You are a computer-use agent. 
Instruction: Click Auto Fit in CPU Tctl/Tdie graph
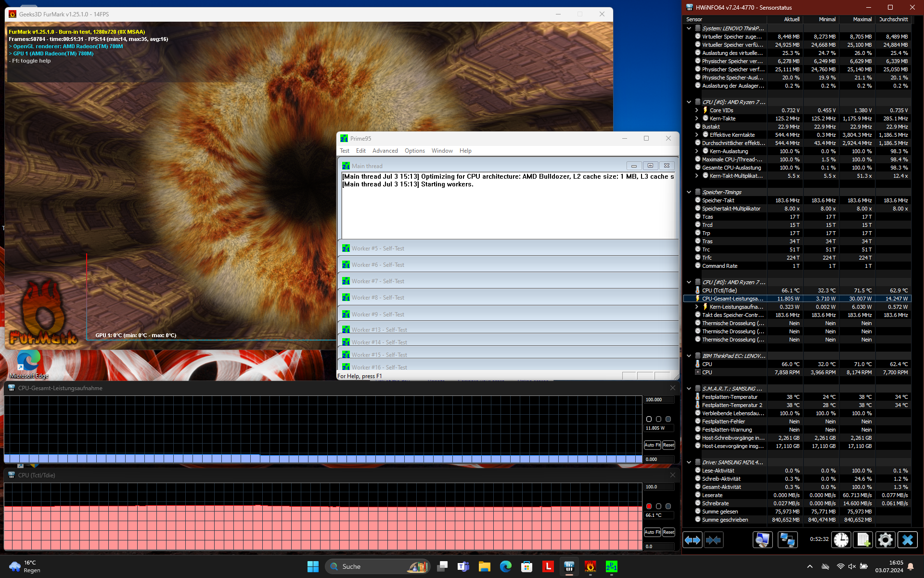652,532
